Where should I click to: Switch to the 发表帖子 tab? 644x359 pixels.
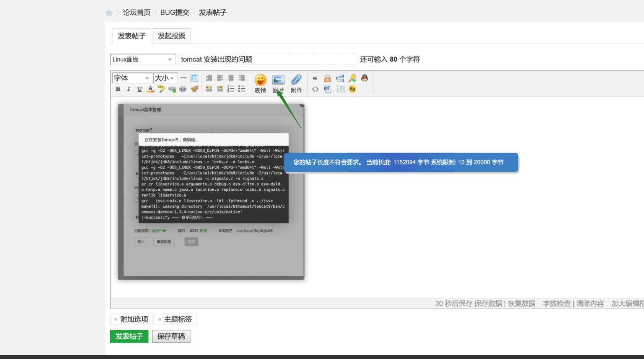point(132,36)
